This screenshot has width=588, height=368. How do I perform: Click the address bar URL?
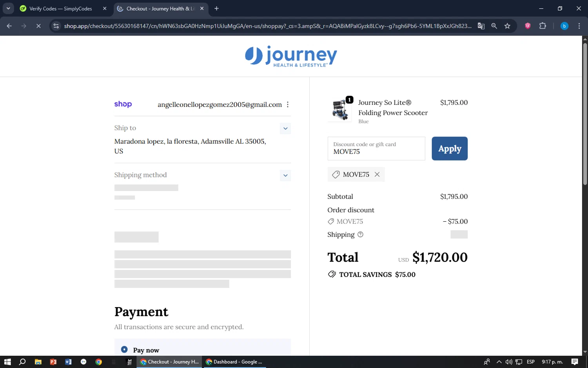tap(268, 26)
